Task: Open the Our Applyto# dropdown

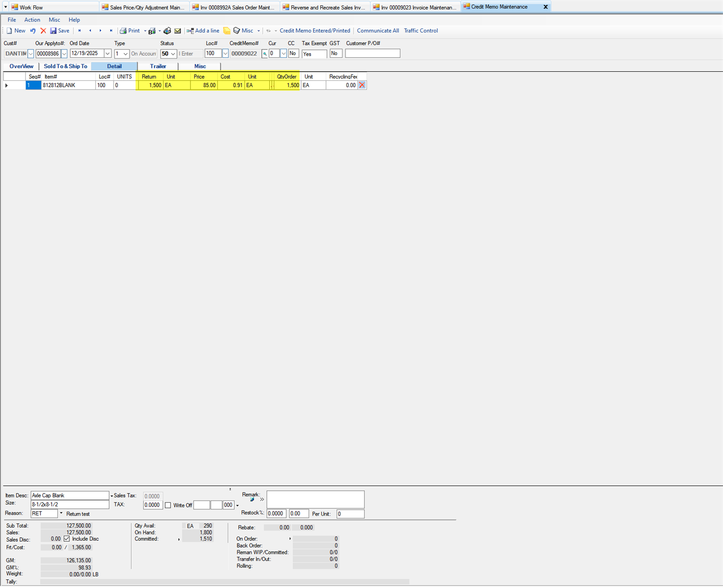Action: [x=65, y=53]
